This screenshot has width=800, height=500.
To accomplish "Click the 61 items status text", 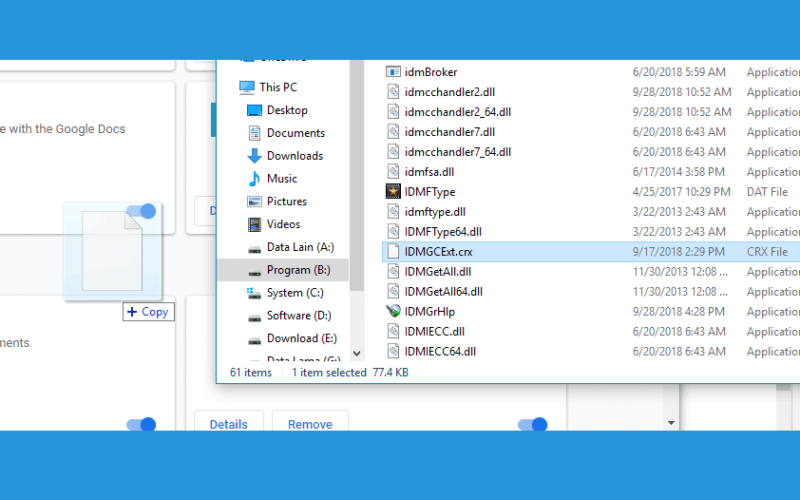I will [x=251, y=372].
